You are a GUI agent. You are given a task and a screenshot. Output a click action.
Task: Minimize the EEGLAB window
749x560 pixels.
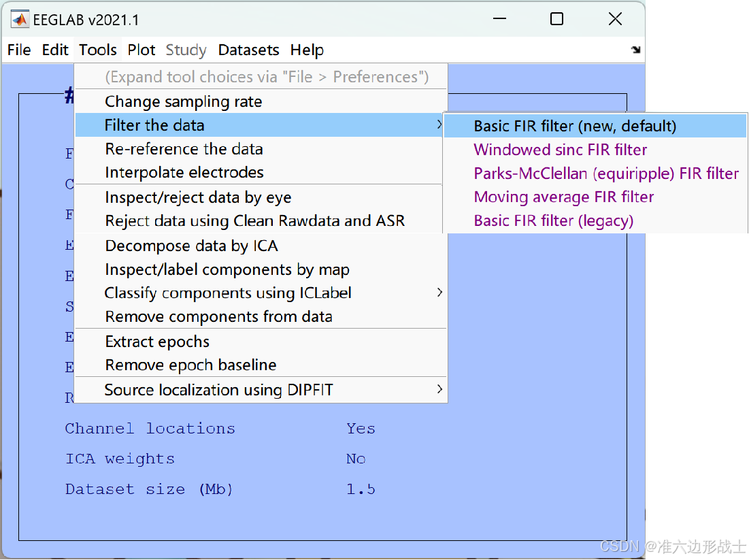point(499,19)
